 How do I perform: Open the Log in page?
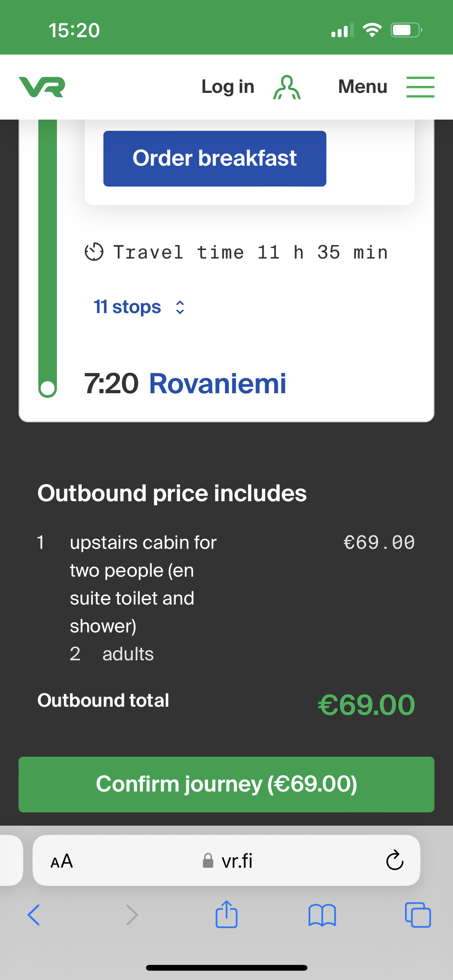click(228, 87)
